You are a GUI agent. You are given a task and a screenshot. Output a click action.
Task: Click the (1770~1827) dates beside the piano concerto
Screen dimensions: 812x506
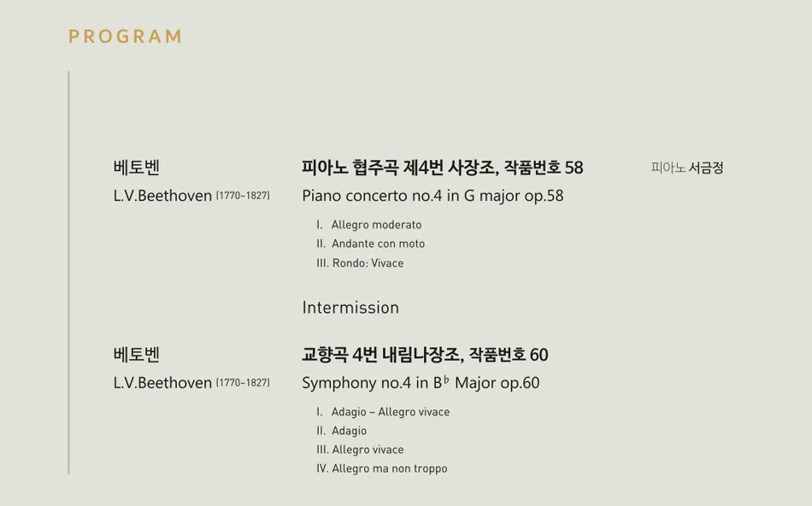[x=243, y=196]
